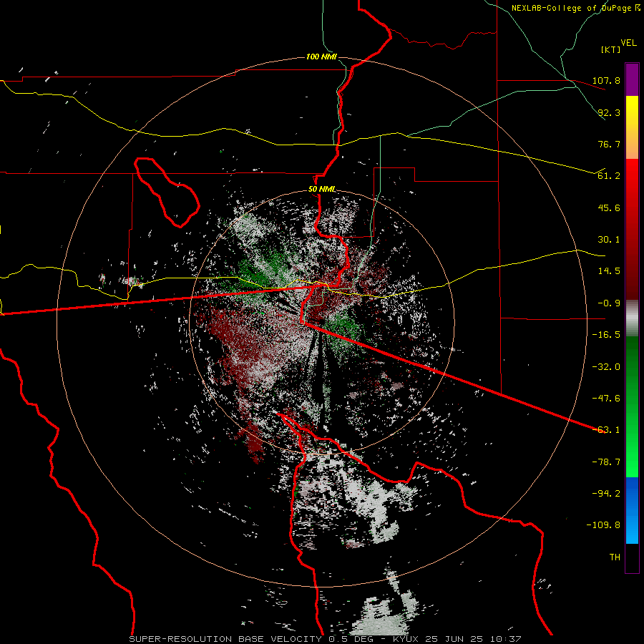
Task: Select the 45.6 velocity scale value
Action: (609, 208)
